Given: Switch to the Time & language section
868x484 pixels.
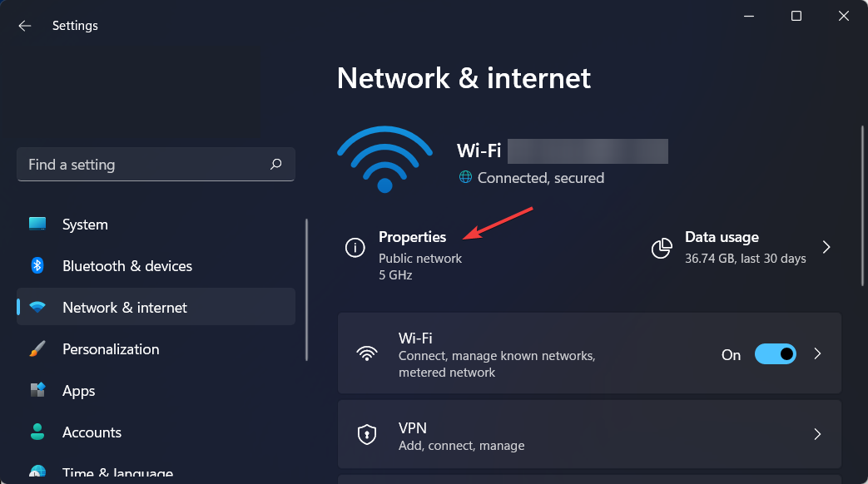Looking at the screenshot, I should pos(117,472).
